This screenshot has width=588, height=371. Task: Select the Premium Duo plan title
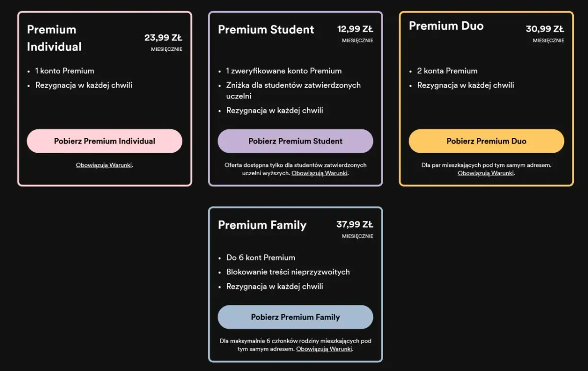click(x=446, y=26)
